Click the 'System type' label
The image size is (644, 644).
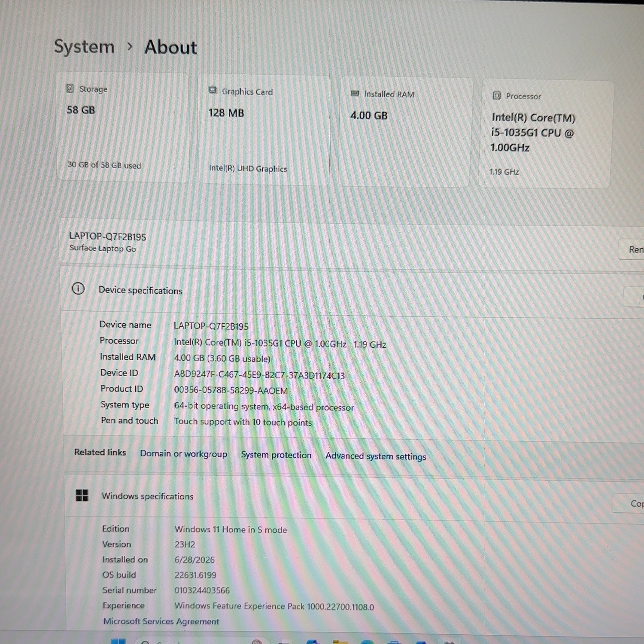125,405
